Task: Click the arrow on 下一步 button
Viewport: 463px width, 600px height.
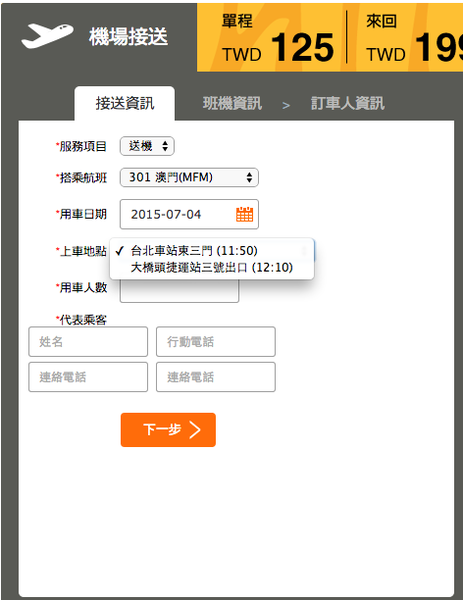Action: 195,430
